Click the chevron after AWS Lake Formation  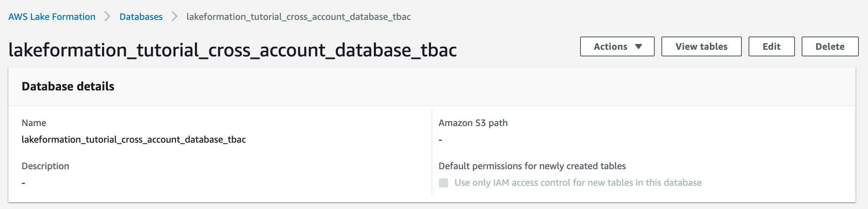(x=107, y=17)
